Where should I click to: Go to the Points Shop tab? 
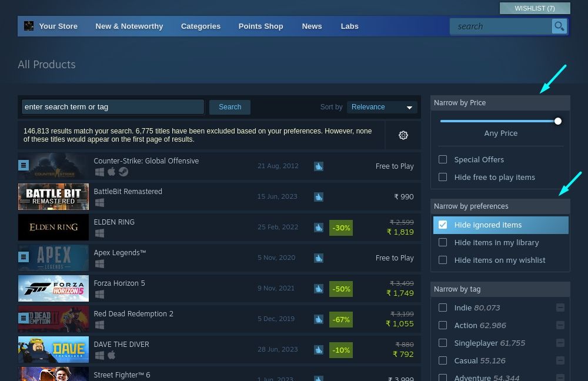coord(260,26)
